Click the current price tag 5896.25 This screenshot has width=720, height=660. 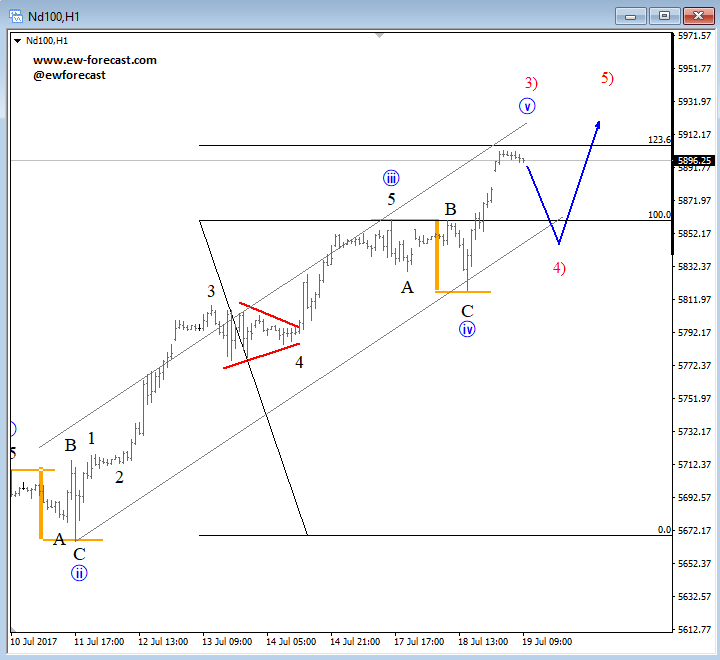click(694, 160)
